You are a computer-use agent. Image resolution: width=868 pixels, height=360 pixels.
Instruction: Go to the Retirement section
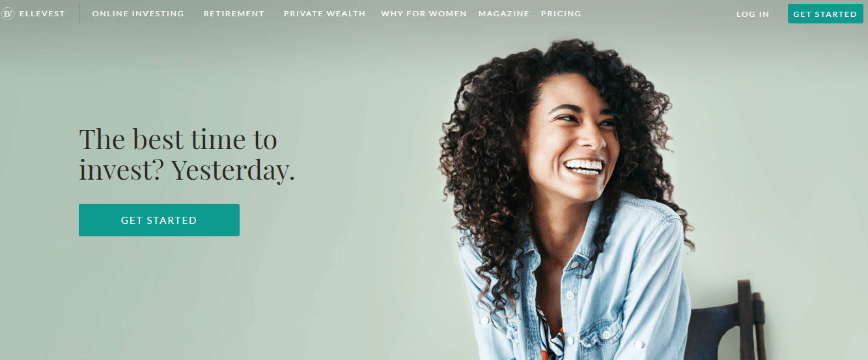(234, 14)
